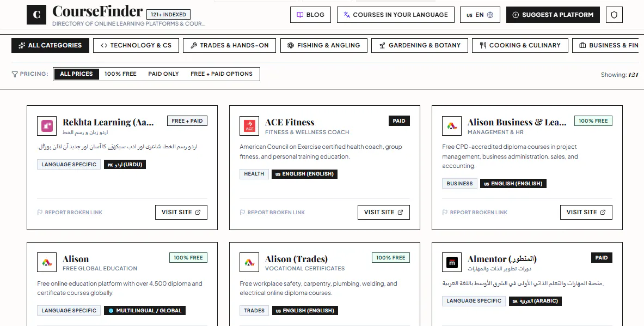Filter by Cooking & Culinary
This screenshot has width=644, height=326.
click(520, 45)
